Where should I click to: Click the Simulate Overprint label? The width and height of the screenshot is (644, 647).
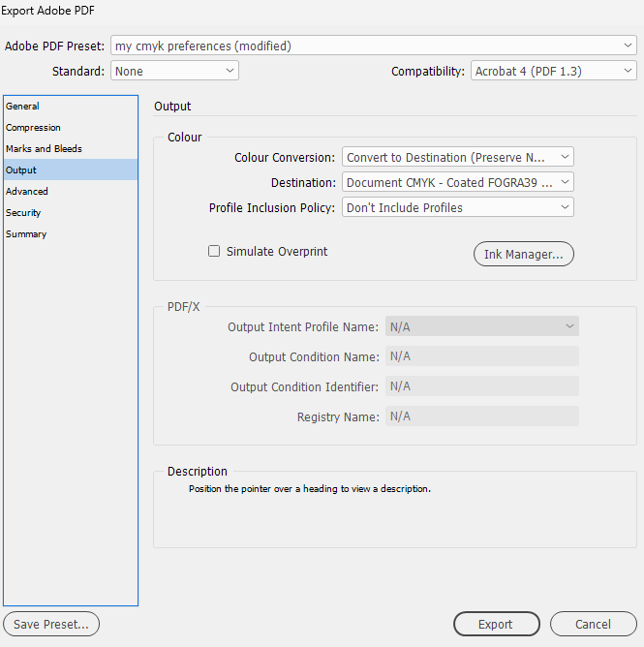277,251
